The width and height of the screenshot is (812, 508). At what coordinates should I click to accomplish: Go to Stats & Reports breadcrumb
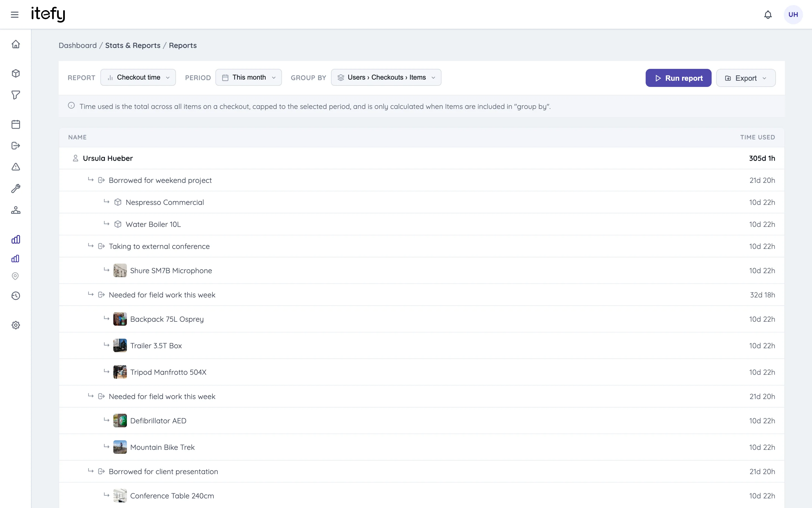point(133,45)
